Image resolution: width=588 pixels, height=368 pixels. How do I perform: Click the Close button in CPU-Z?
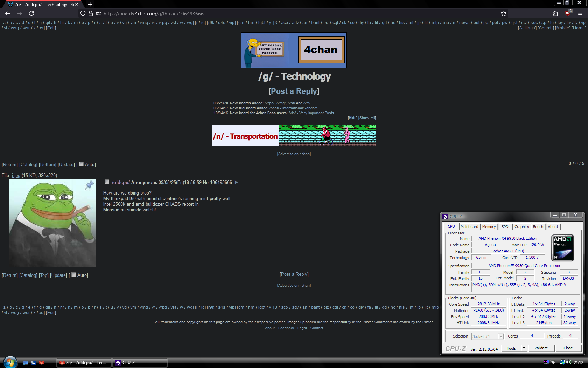click(x=568, y=348)
